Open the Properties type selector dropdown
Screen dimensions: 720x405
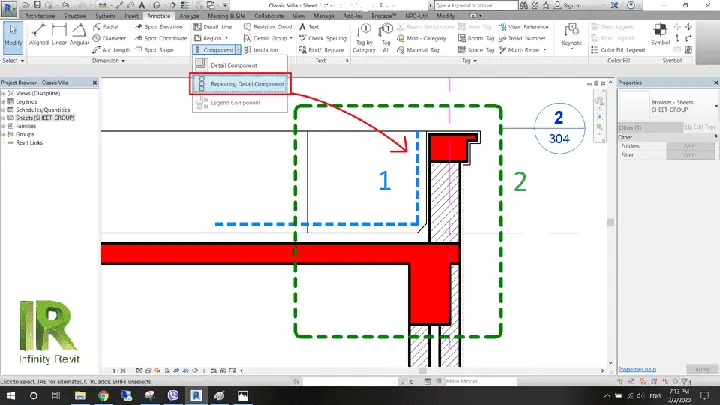(x=715, y=106)
